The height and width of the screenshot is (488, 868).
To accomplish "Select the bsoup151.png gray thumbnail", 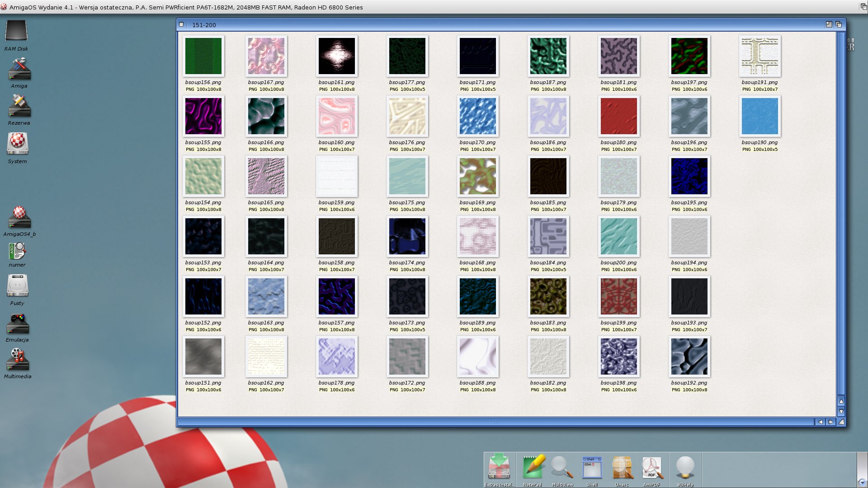I will (203, 357).
